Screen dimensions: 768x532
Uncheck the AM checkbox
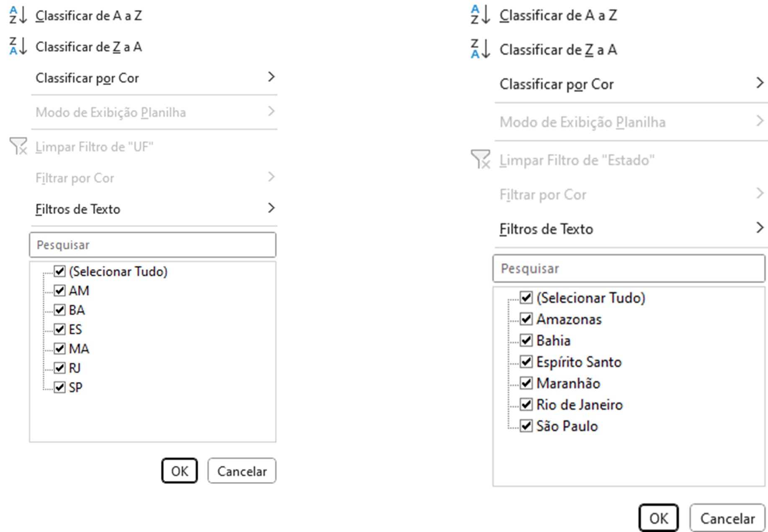(59, 290)
